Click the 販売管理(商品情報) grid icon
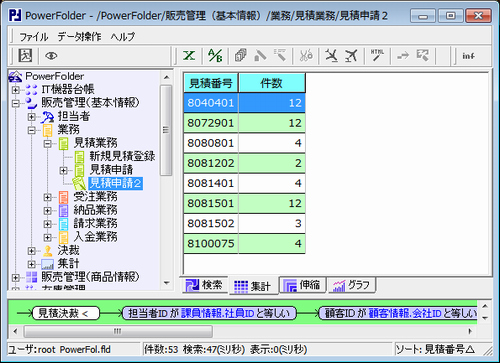 coord(31,277)
